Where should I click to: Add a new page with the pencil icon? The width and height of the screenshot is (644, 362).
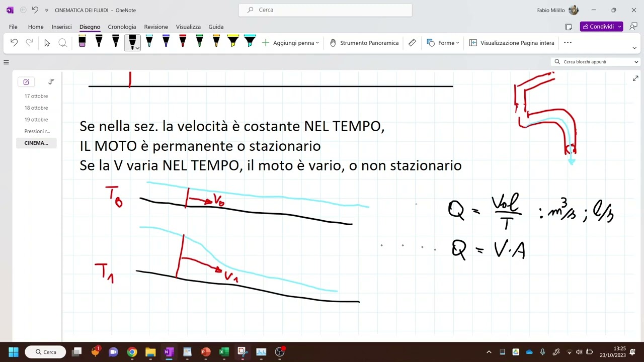click(x=26, y=82)
